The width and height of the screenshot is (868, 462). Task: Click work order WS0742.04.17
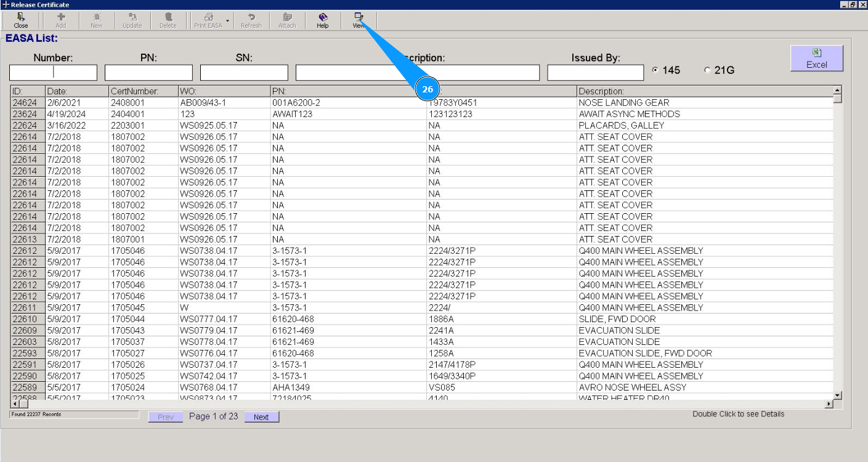pos(209,376)
